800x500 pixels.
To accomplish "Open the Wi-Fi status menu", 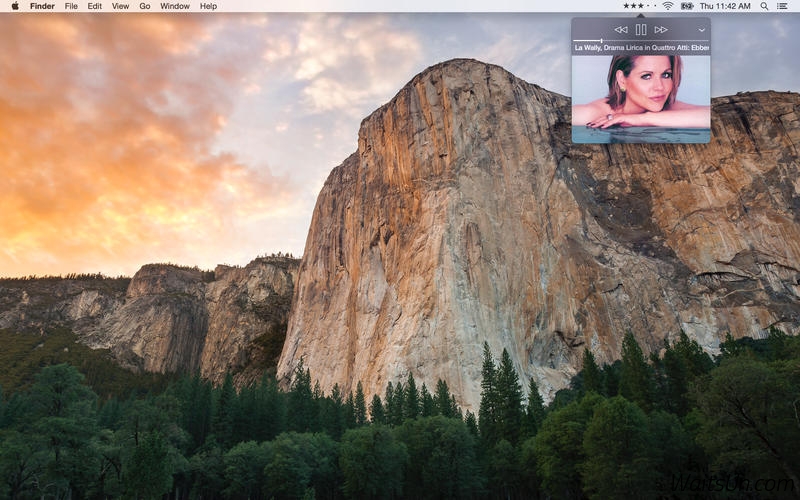I will click(667, 6).
